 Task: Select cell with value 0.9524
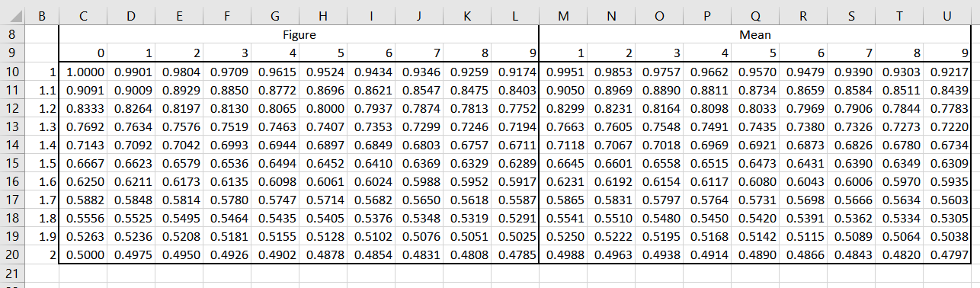[322, 72]
